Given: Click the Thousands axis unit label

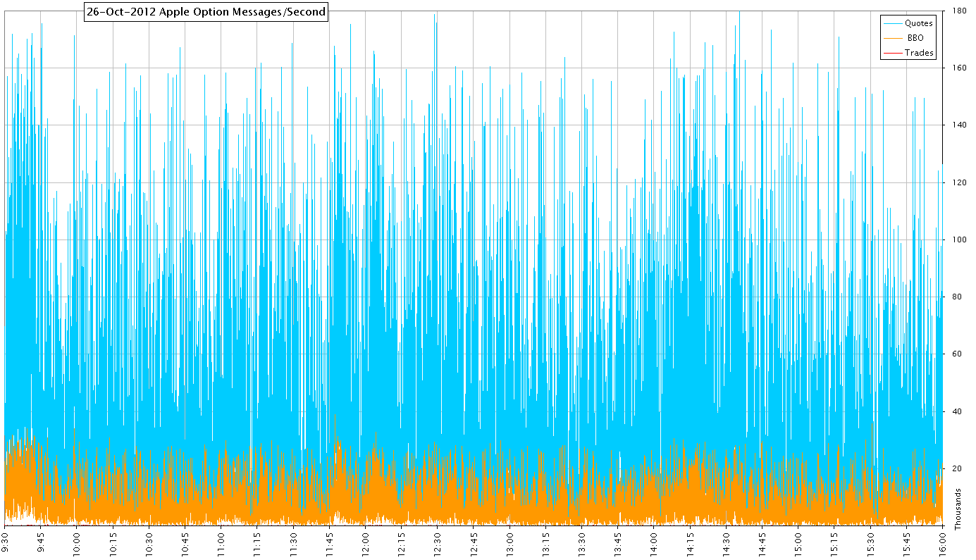Looking at the screenshot, I should (958, 509).
